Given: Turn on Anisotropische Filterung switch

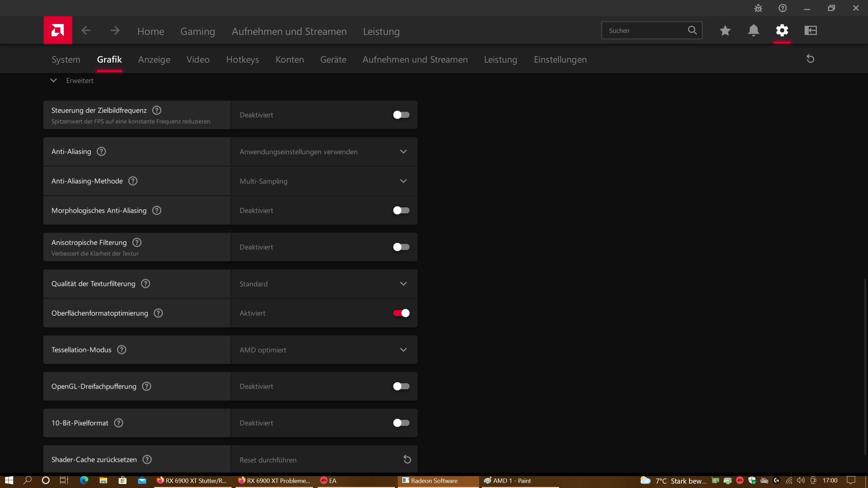Looking at the screenshot, I should [x=401, y=247].
